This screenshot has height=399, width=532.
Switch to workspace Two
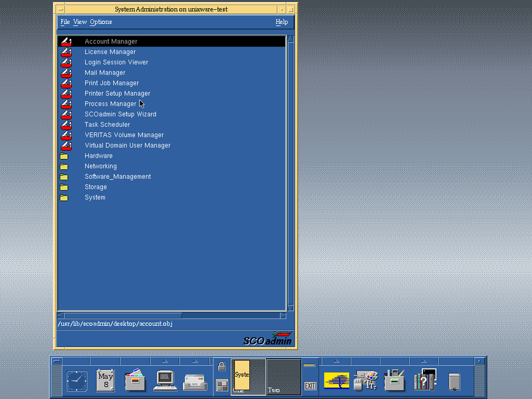[x=284, y=377]
